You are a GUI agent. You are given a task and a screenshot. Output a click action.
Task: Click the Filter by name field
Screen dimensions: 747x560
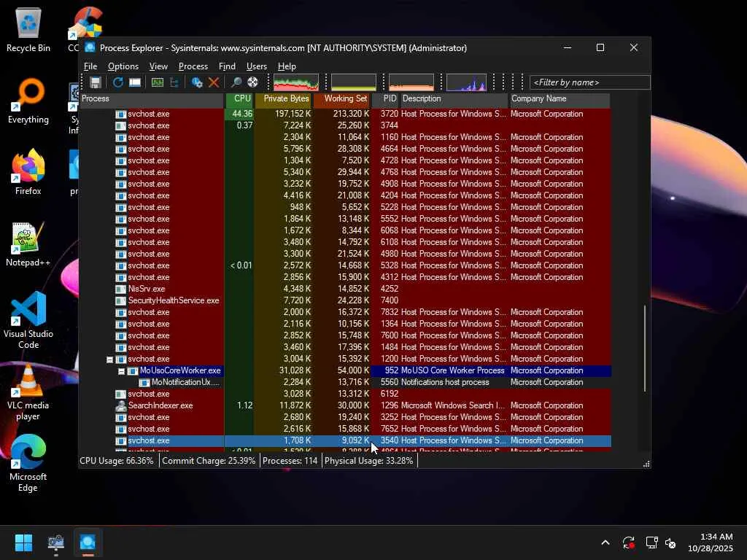589,82
